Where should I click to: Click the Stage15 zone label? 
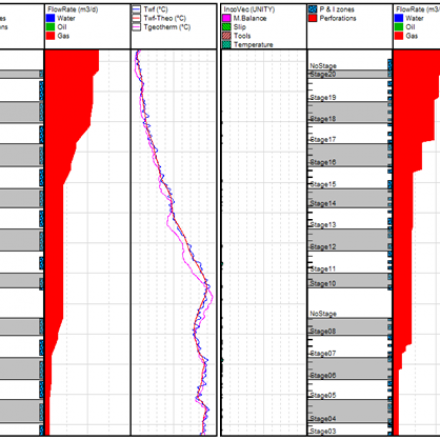coord(323,184)
